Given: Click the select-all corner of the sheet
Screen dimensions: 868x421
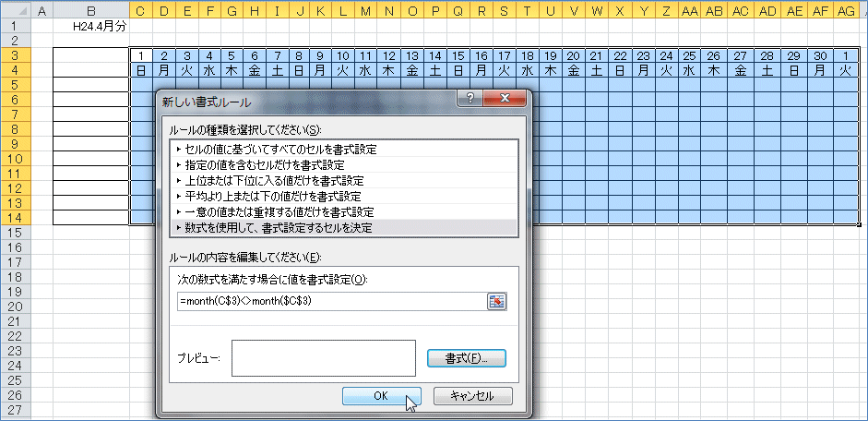Looking at the screenshot, I should click(16, 10).
